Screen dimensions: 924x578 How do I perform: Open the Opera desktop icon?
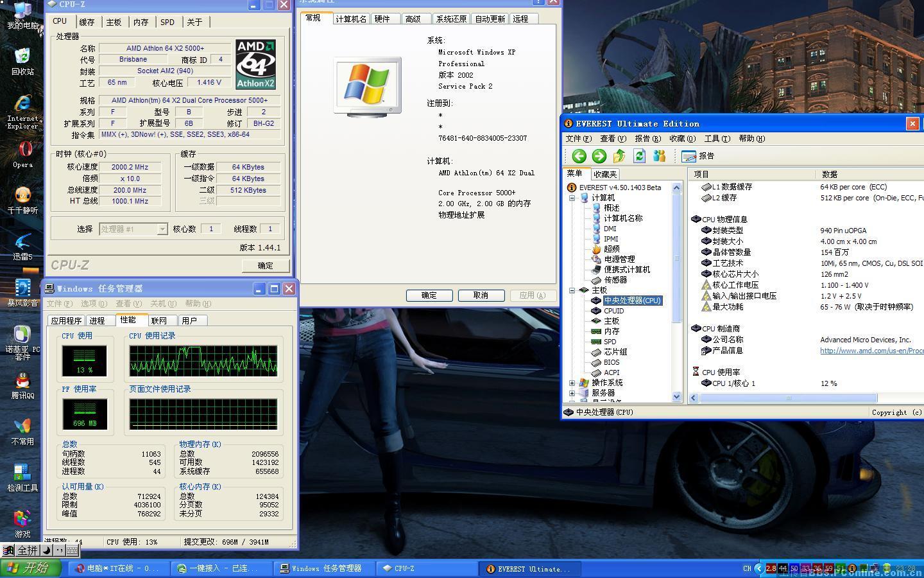22,154
